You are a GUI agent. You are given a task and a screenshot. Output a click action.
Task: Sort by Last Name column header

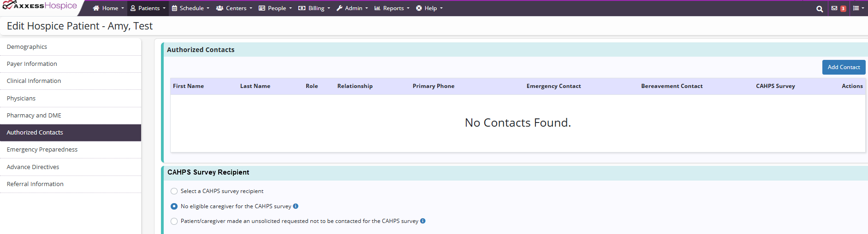(255, 86)
